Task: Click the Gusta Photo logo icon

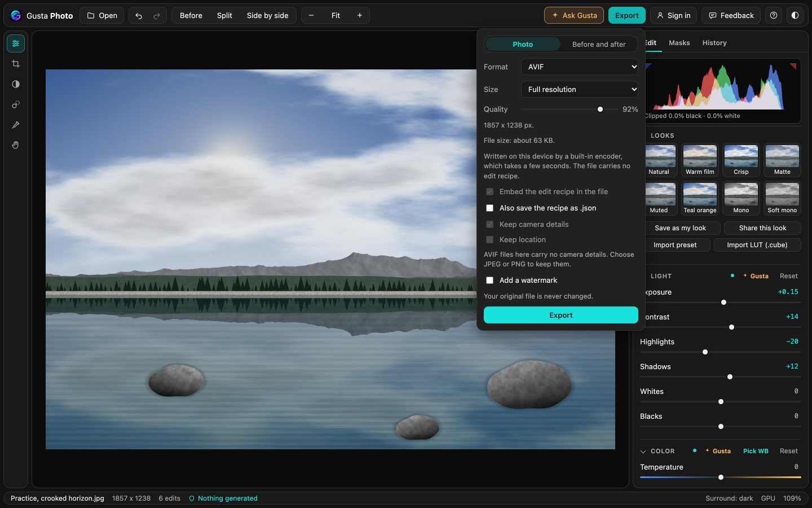Action: click(16, 15)
